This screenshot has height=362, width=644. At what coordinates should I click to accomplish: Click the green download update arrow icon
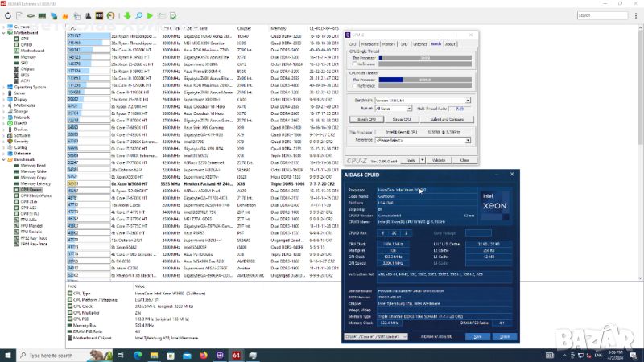[128, 15]
